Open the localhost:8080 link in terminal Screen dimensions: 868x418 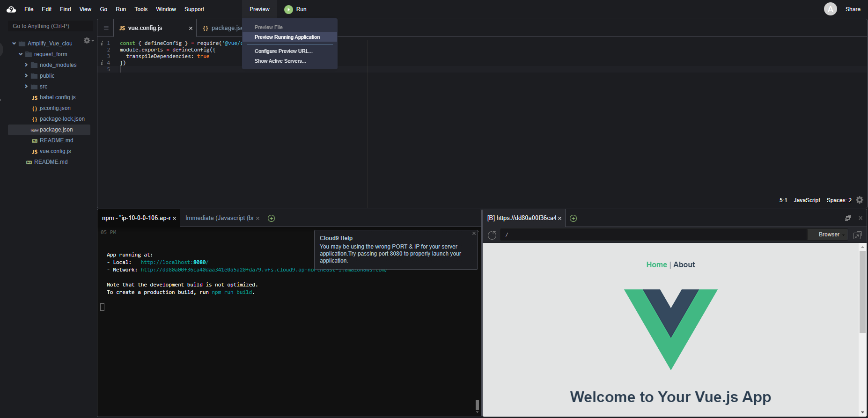tap(174, 262)
